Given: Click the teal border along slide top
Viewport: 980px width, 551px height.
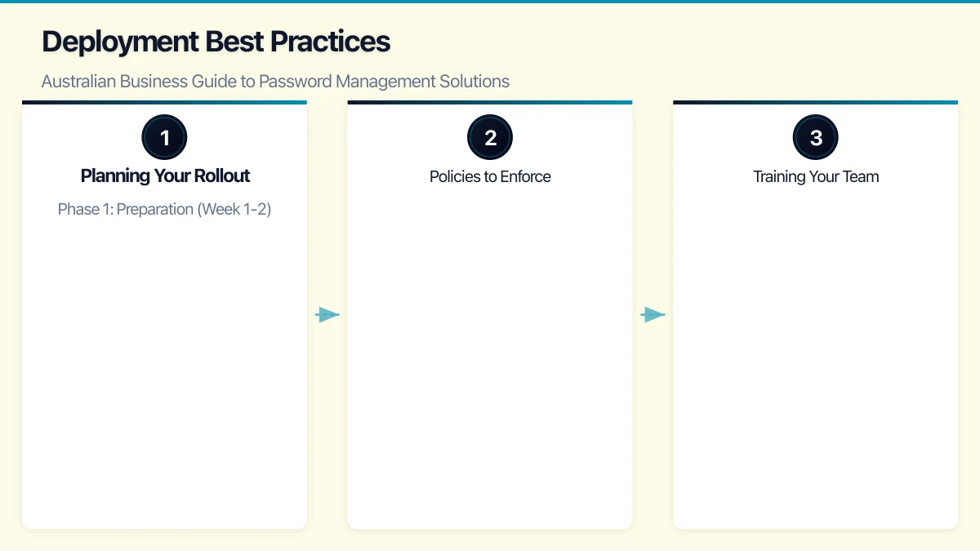Looking at the screenshot, I should pyautogui.click(x=490, y=2).
